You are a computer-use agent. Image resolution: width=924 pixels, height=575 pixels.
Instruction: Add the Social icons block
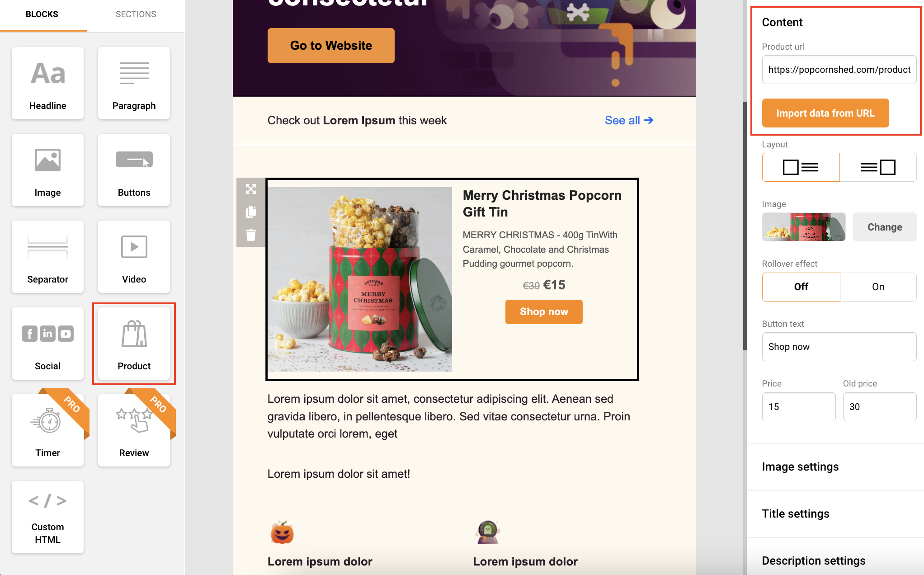tap(47, 344)
